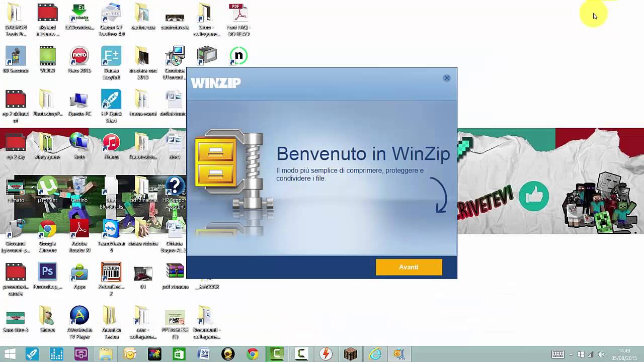Select the Rete network icon
The image size is (644, 362).
coord(79,146)
